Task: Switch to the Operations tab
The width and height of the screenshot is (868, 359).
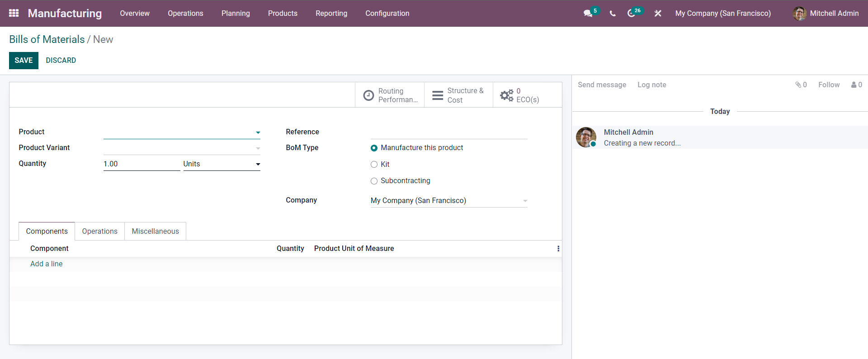Action: point(99,231)
